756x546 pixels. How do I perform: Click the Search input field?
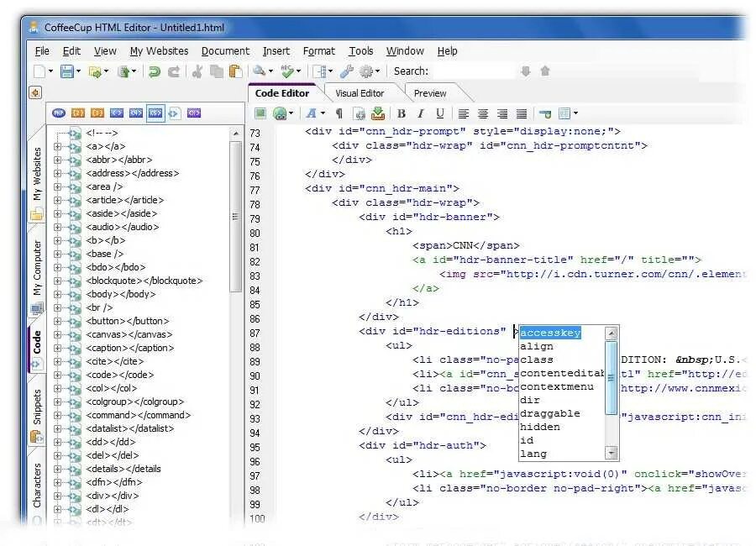474,71
